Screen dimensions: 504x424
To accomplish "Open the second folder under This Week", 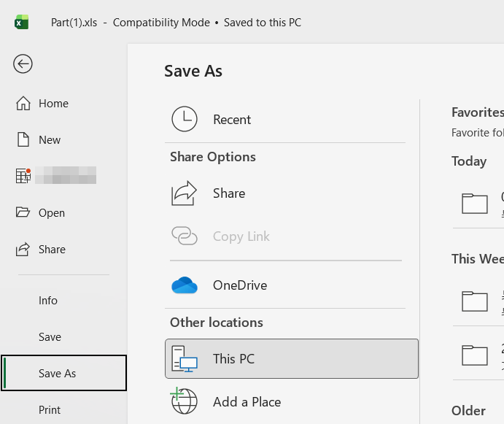I will coord(476,355).
